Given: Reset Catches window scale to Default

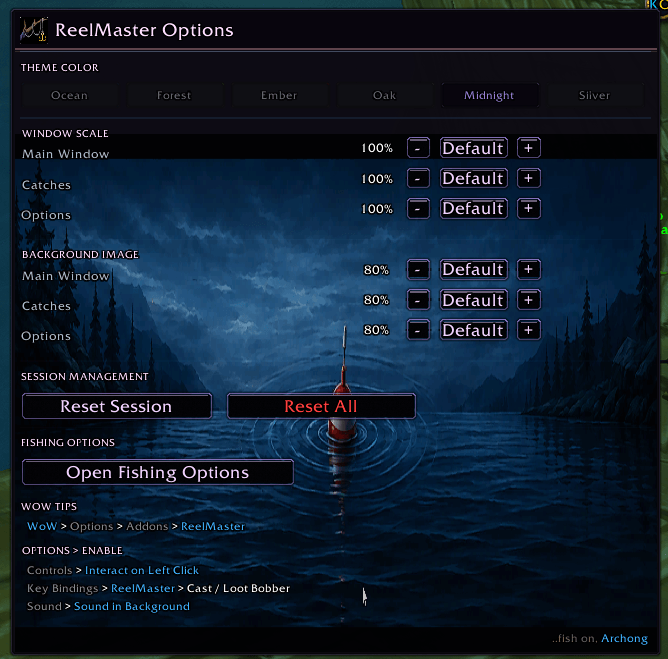Looking at the screenshot, I should (473, 178).
